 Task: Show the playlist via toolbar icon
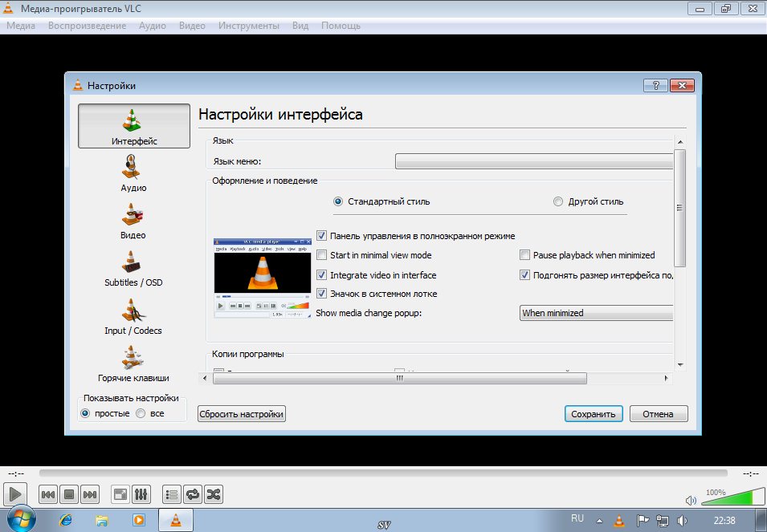(171, 494)
